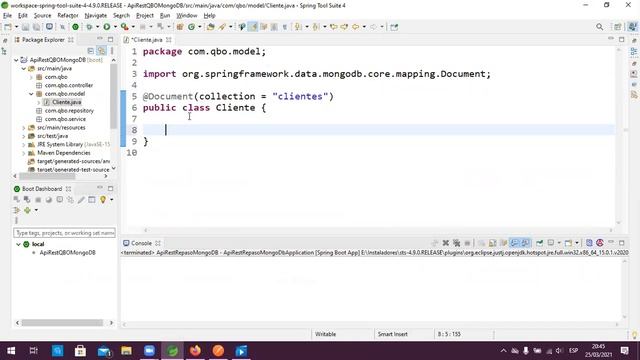The width and height of the screenshot is (640, 360).
Task: Click Remove Launch X icon in Console
Action: coord(446,243)
